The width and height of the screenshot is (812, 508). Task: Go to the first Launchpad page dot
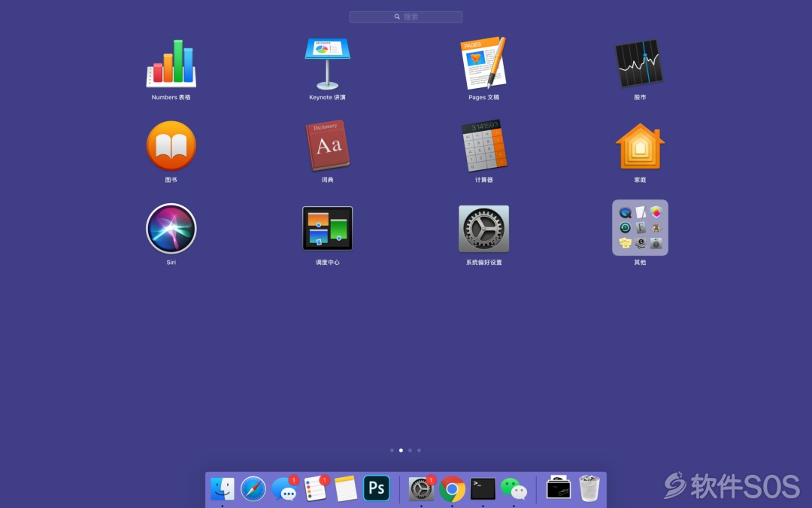392,451
